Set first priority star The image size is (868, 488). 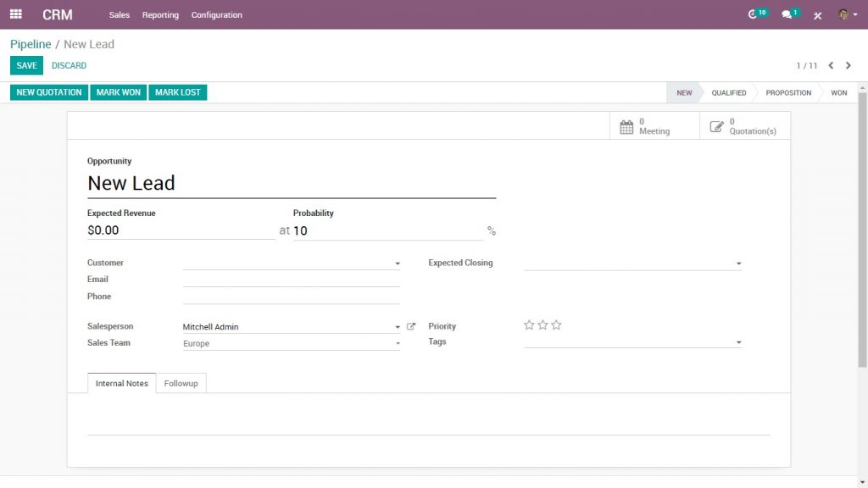click(529, 324)
